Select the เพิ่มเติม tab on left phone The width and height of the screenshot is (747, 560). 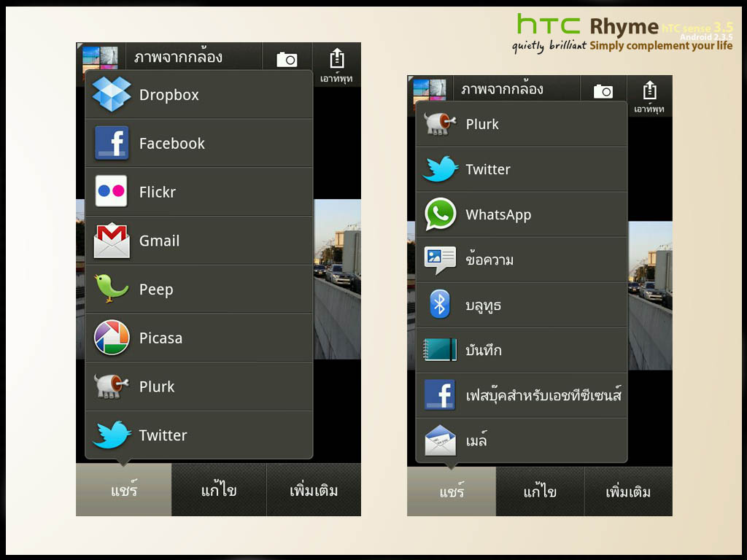click(x=314, y=489)
